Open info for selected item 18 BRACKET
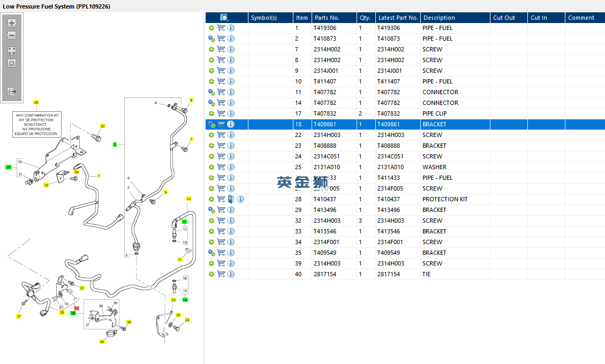 click(x=231, y=124)
